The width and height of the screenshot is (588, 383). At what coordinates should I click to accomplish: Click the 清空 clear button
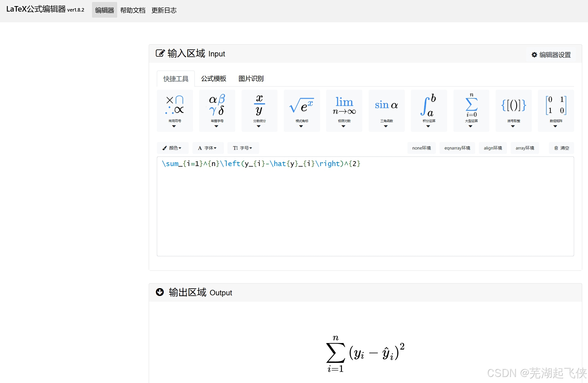coord(561,148)
